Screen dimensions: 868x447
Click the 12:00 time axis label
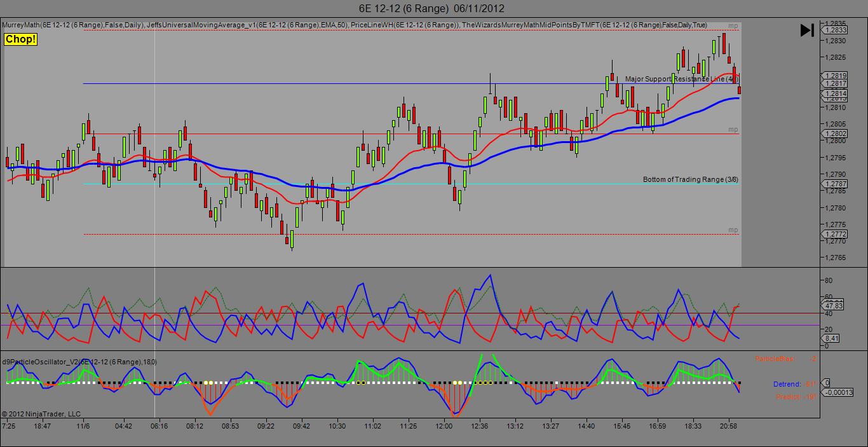[444, 426]
